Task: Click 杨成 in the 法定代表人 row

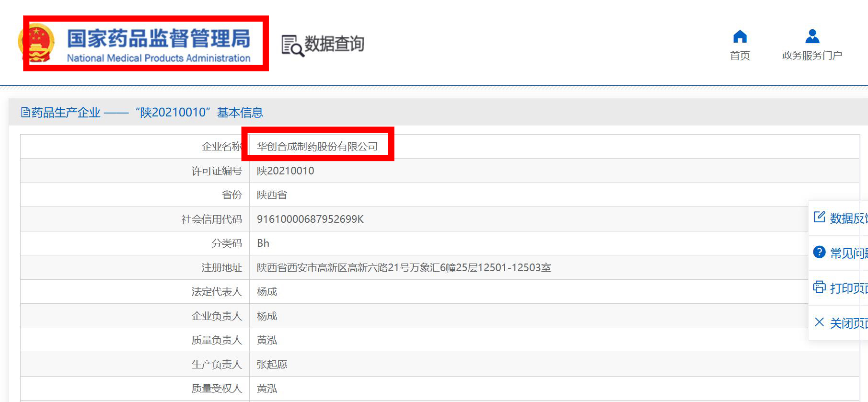Action: click(267, 292)
